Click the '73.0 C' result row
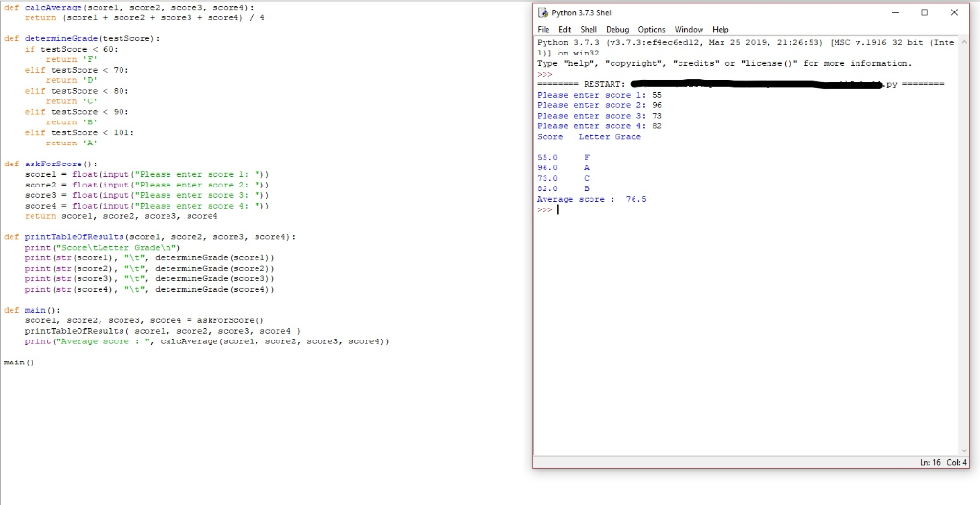 pyautogui.click(x=563, y=178)
